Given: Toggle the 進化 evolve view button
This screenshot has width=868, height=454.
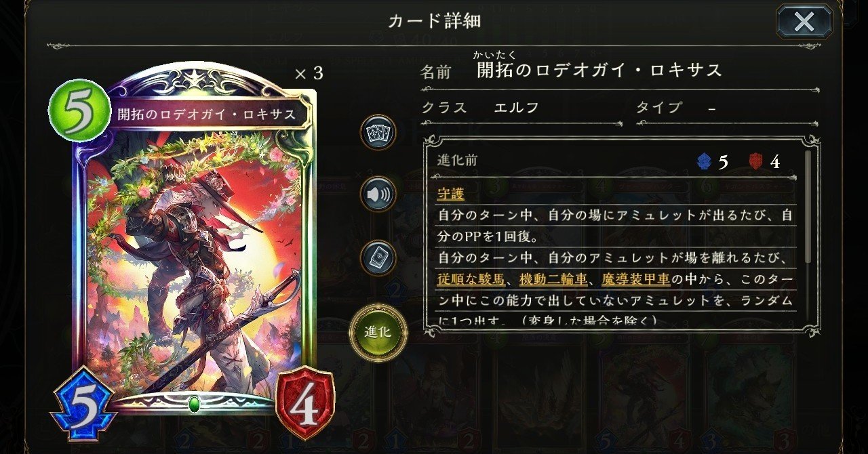Looking at the screenshot, I should [378, 332].
